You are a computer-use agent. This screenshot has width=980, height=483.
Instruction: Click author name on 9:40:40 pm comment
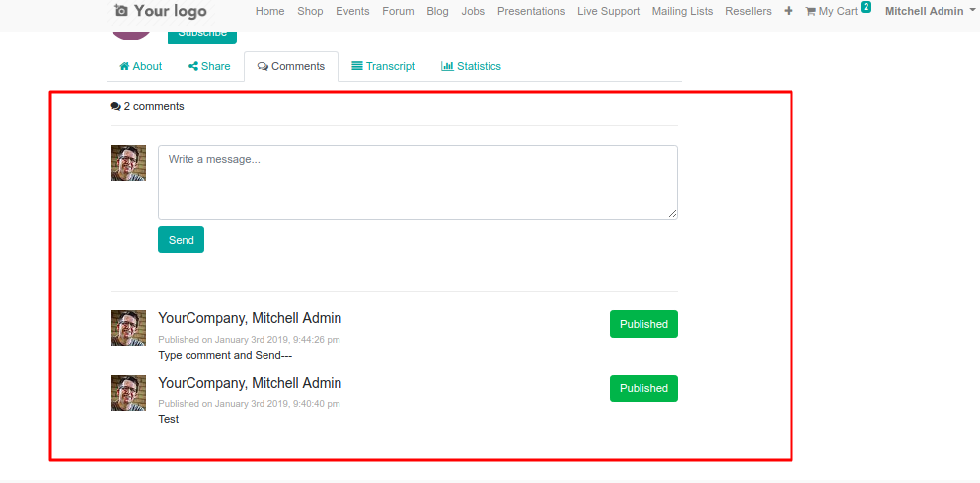point(250,383)
